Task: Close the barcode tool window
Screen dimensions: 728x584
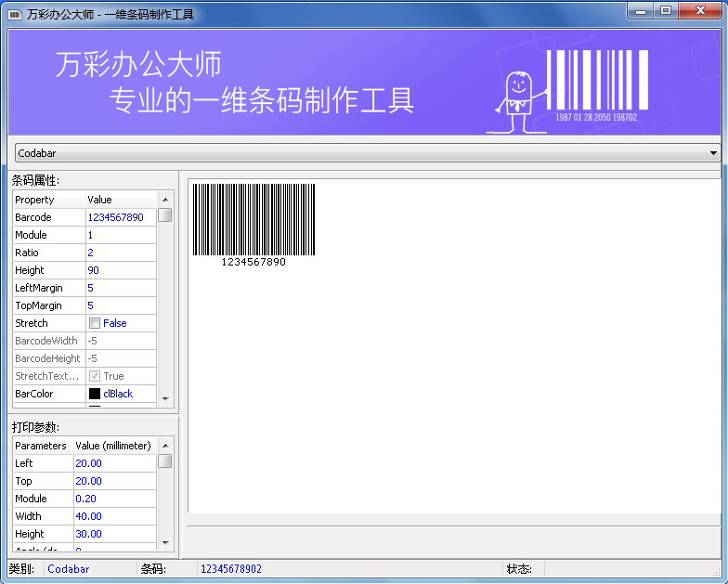Action: click(x=700, y=11)
